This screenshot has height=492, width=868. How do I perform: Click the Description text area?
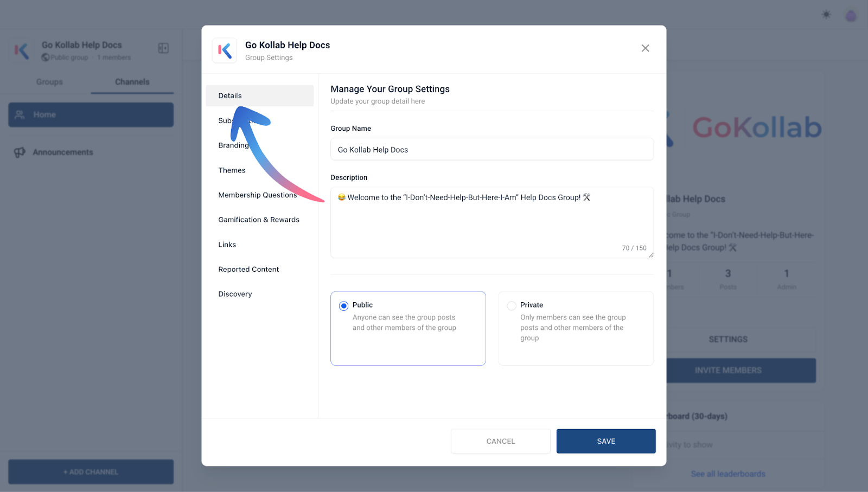coord(492,222)
